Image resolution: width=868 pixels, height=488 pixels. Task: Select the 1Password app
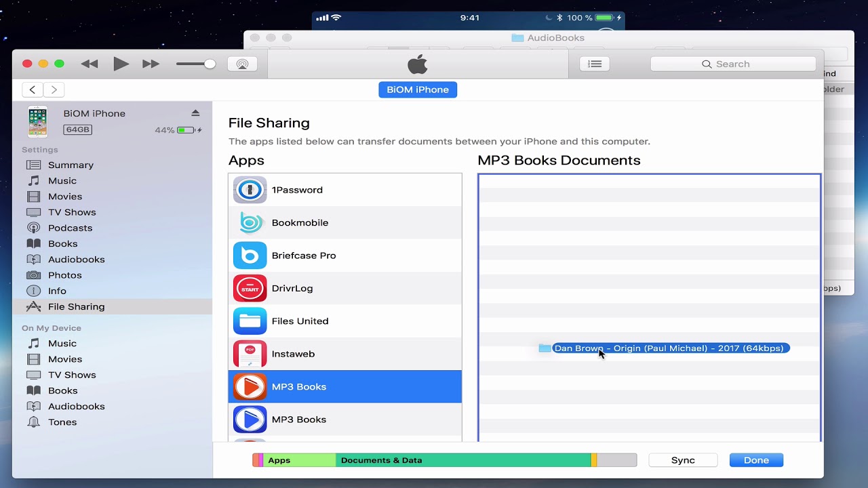coord(345,190)
